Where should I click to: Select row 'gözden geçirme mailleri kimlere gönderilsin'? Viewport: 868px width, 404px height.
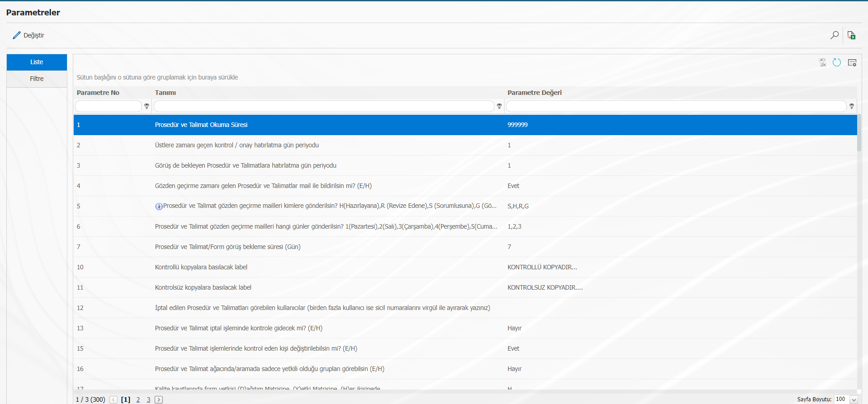[x=465, y=206]
